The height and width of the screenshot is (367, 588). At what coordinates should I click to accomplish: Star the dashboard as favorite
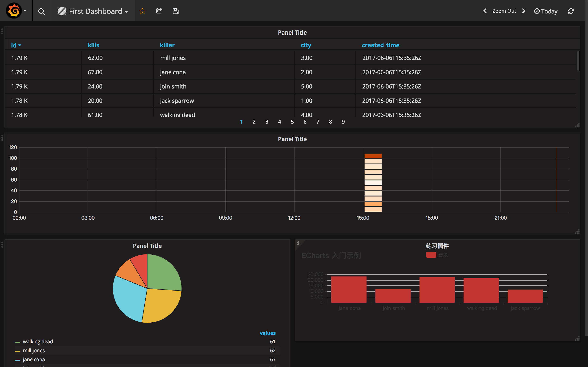pos(142,11)
